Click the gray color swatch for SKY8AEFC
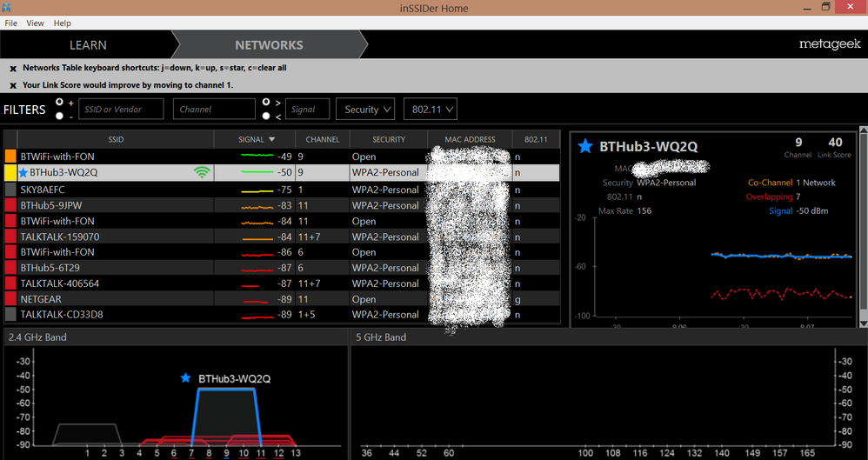The image size is (868, 460). coord(10,190)
